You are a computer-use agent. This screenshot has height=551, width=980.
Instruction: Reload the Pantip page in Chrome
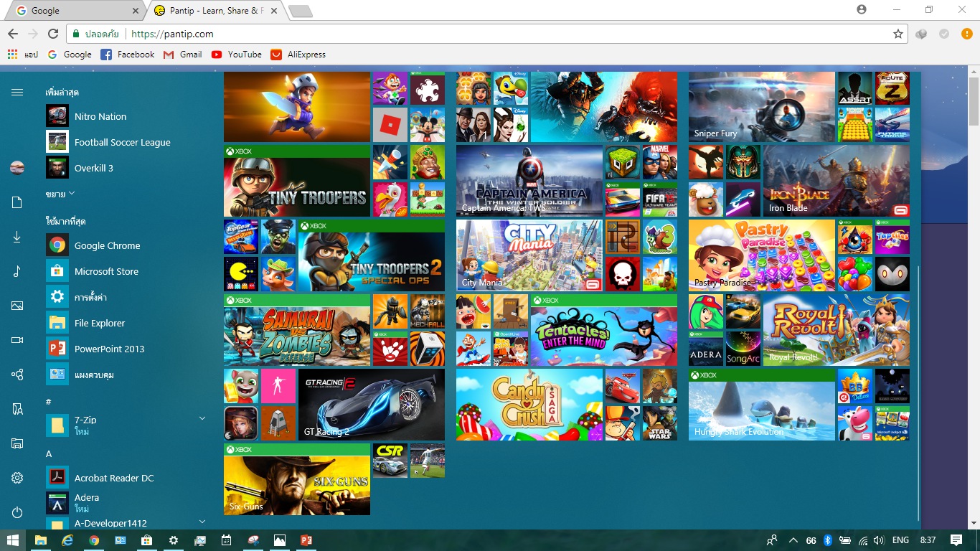click(53, 34)
